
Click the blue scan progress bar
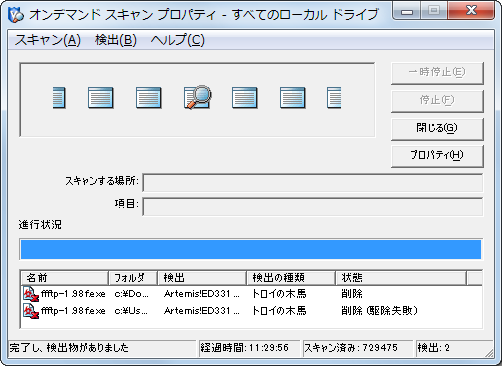point(251,249)
